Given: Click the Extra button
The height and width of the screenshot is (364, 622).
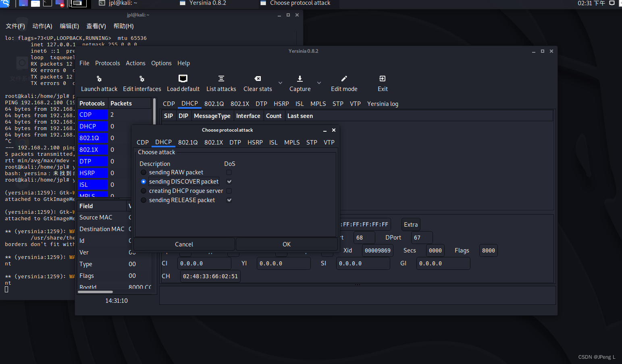Looking at the screenshot, I should [x=411, y=225].
